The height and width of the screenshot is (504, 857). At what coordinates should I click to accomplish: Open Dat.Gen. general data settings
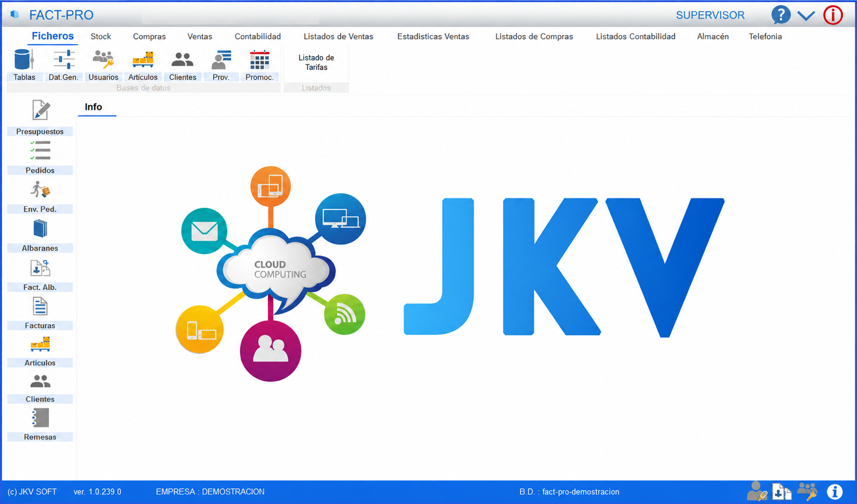[x=63, y=64]
